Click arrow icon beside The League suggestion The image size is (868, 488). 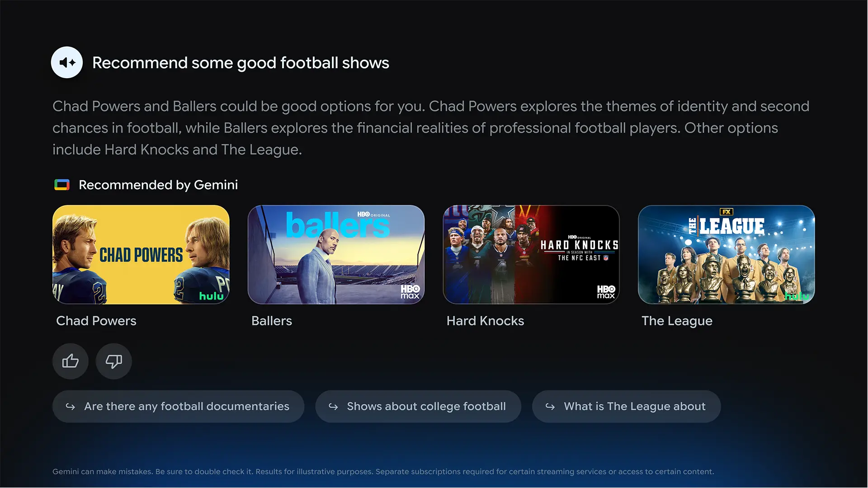[550, 407]
